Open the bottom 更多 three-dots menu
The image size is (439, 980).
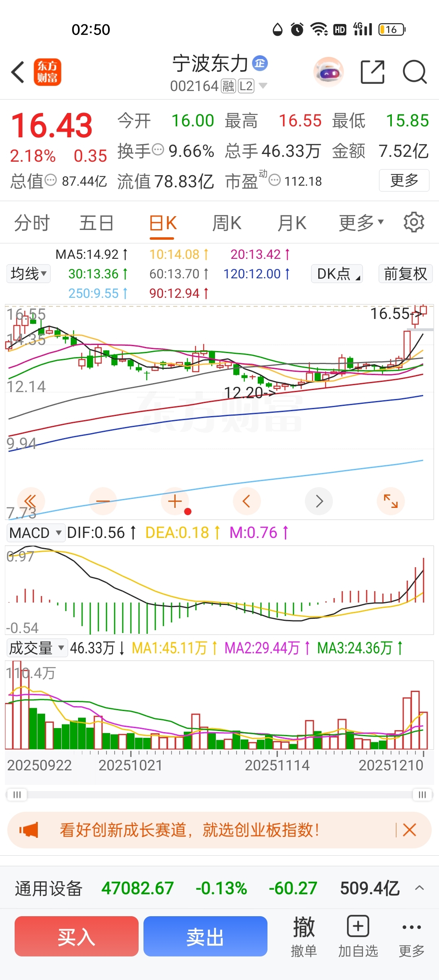(x=411, y=936)
